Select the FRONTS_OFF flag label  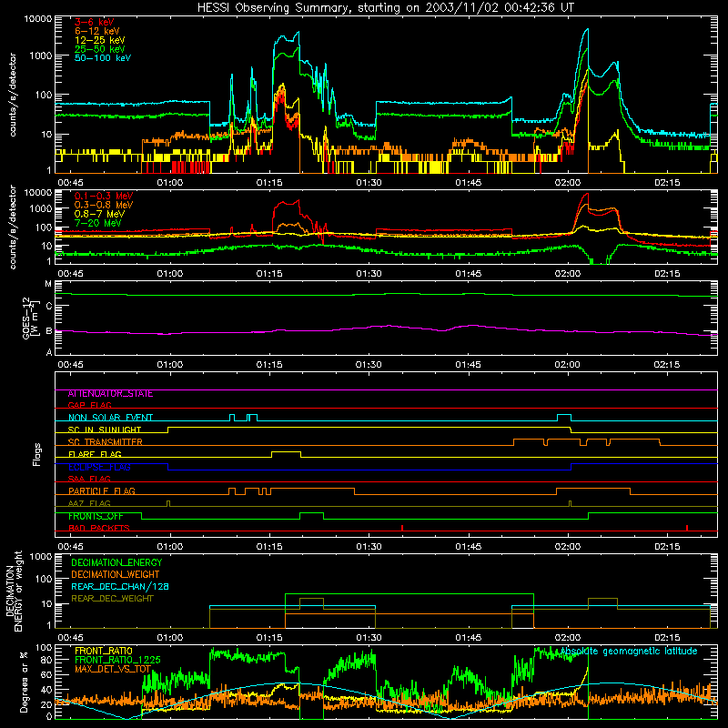[96, 516]
